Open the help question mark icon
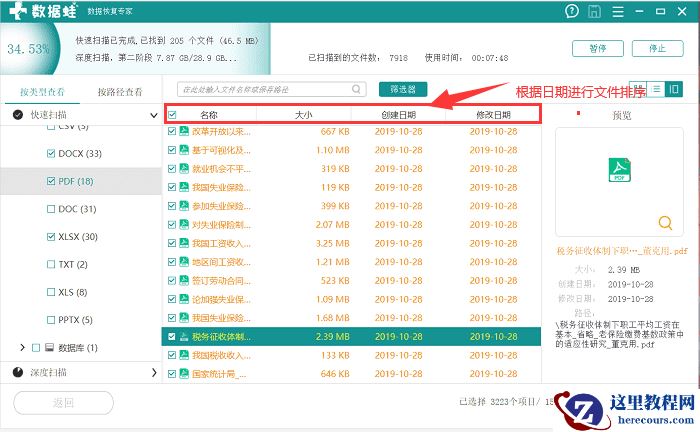The image size is (700, 432). [571, 11]
